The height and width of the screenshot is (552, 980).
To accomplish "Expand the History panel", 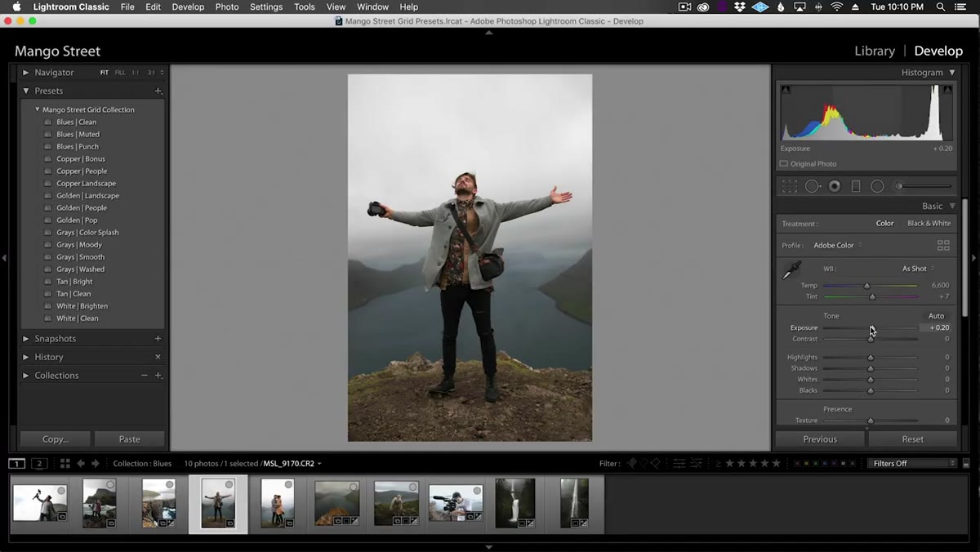I will pyautogui.click(x=26, y=357).
